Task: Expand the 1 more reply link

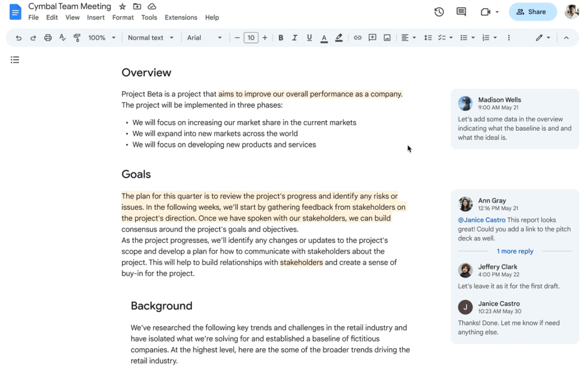Action: [x=515, y=251]
